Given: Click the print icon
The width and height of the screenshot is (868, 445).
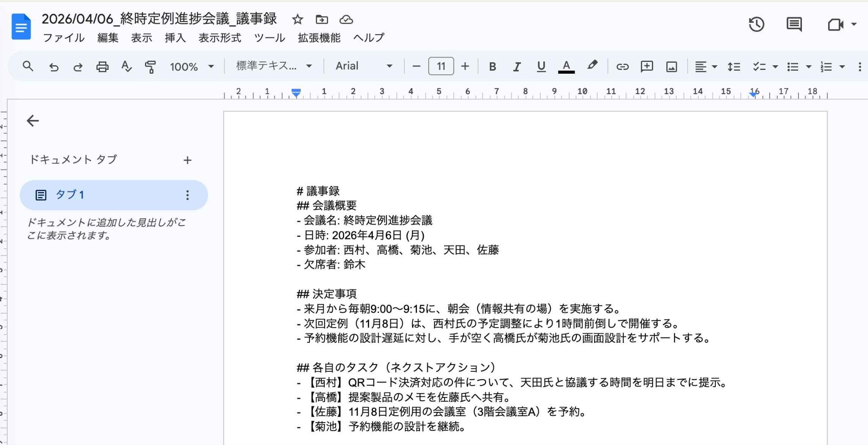Looking at the screenshot, I should (102, 67).
